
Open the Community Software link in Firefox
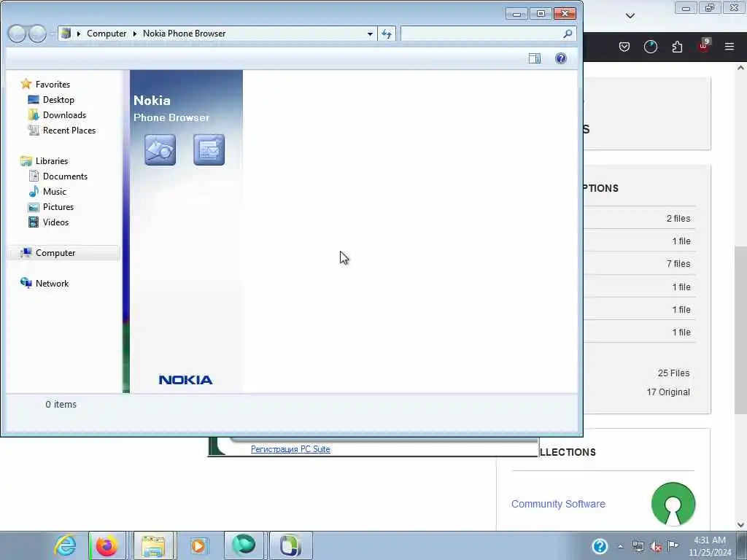tap(558, 504)
